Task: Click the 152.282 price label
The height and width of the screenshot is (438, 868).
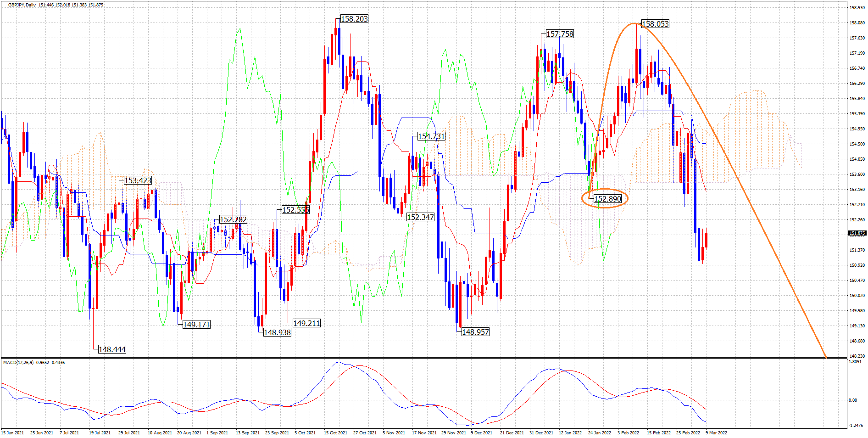Action: pyautogui.click(x=233, y=219)
